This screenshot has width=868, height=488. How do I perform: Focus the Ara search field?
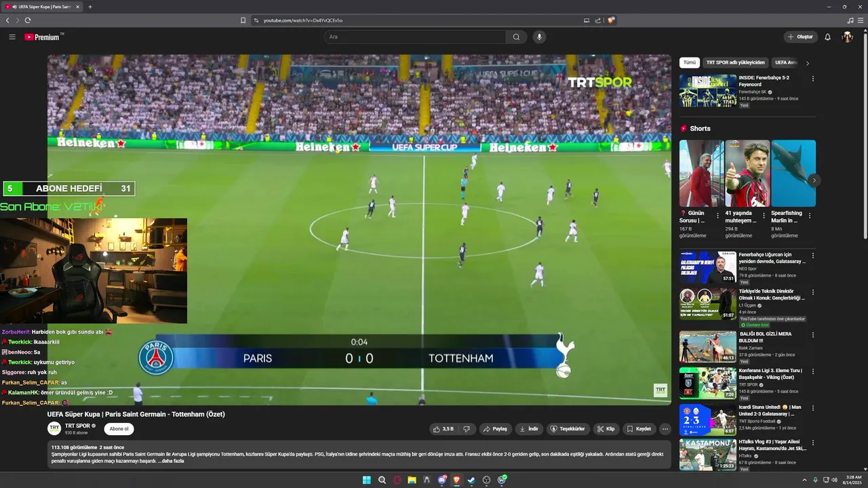[x=415, y=37]
